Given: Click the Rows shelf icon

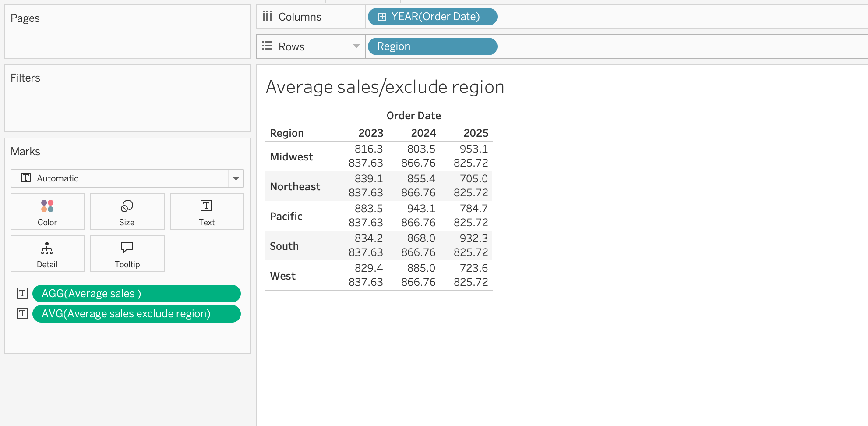Looking at the screenshot, I should point(267,46).
